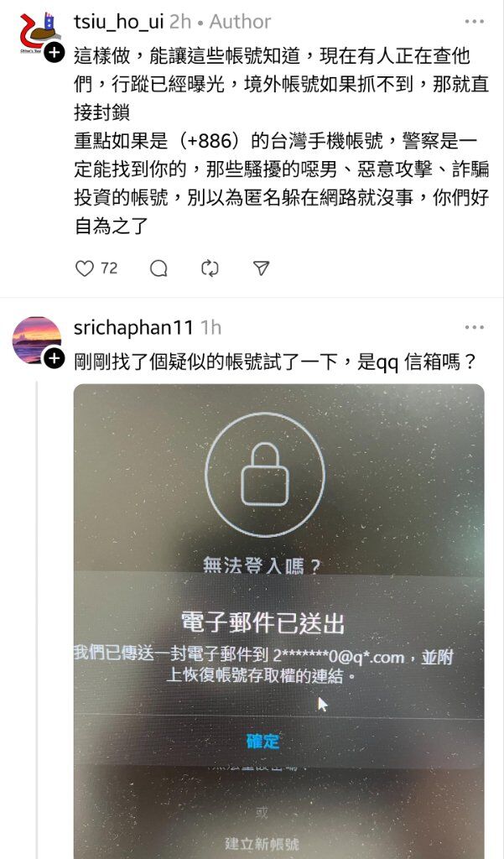Viewport: 504px width, 859px height.
Task: Open the attached lock screen photo
Action: coord(279,622)
